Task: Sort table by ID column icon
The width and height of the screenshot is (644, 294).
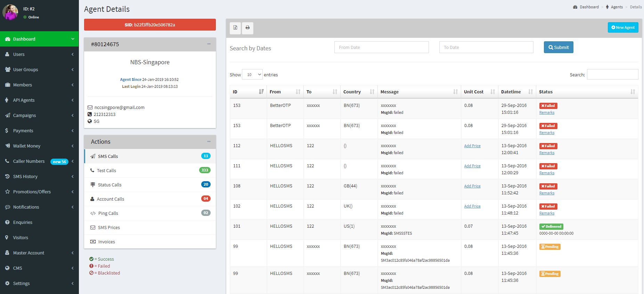Action: (261, 92)
